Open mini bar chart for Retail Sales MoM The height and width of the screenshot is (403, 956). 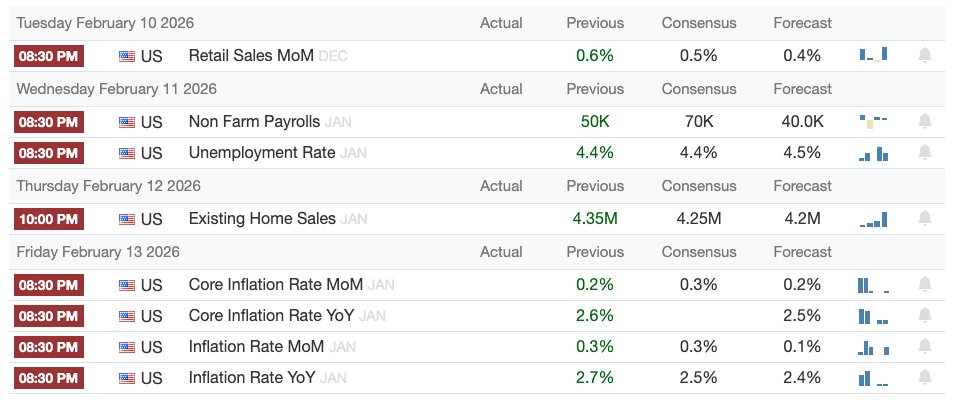point(873,55)
